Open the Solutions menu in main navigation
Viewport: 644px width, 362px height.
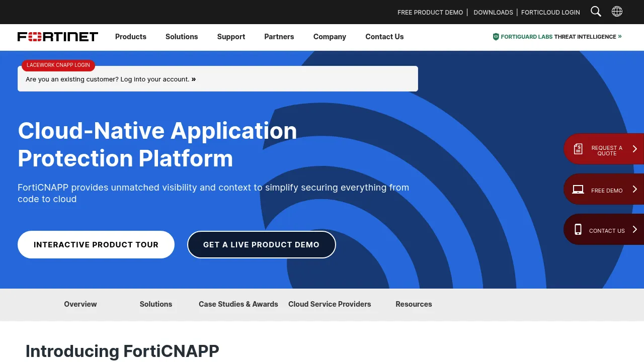(x=182, y=37)
